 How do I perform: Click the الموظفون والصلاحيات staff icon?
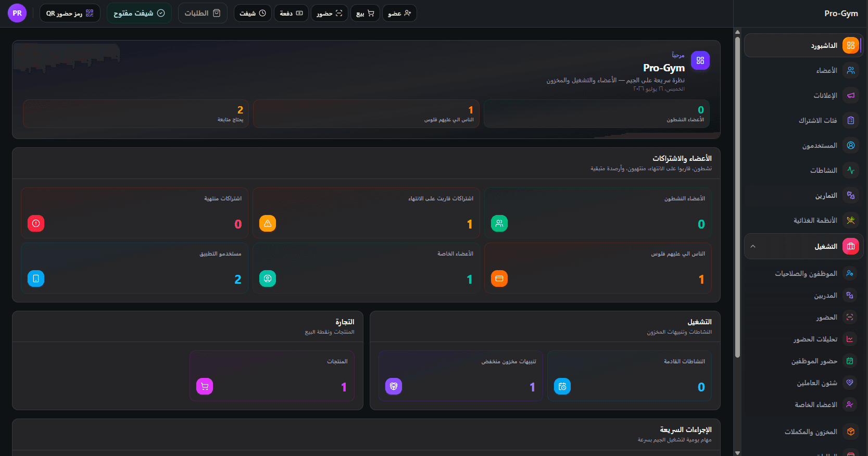tap(850, 273)
